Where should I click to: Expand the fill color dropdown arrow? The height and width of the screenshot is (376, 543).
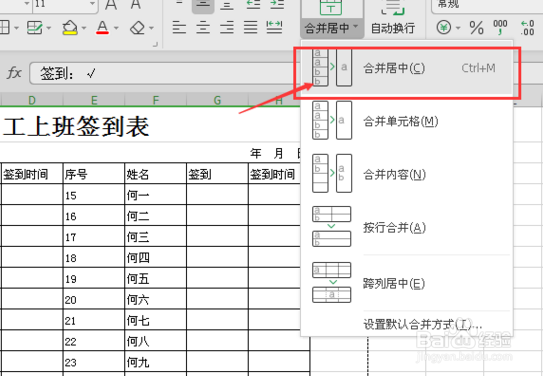tap(84, 28)
